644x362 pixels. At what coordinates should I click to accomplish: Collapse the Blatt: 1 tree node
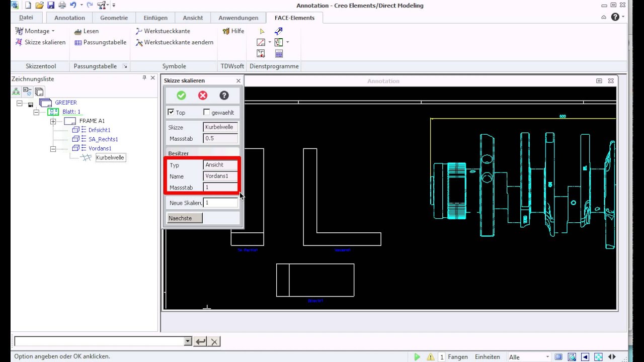36,112
